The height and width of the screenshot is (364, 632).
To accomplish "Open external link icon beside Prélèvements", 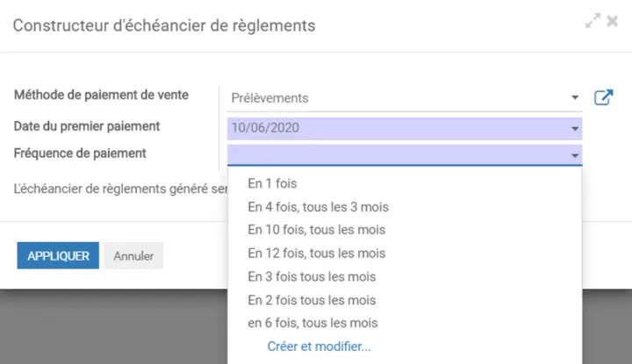I will [603, 97].
